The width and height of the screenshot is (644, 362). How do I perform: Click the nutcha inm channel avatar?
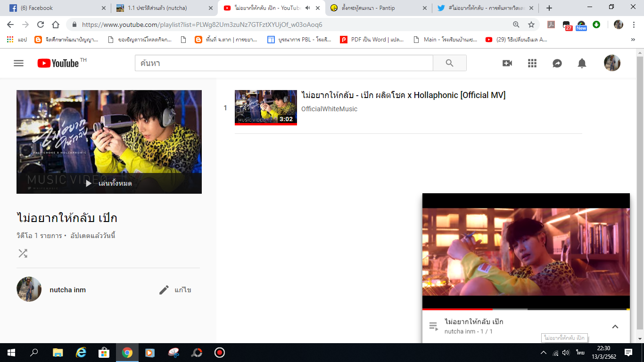click(29, 289)
